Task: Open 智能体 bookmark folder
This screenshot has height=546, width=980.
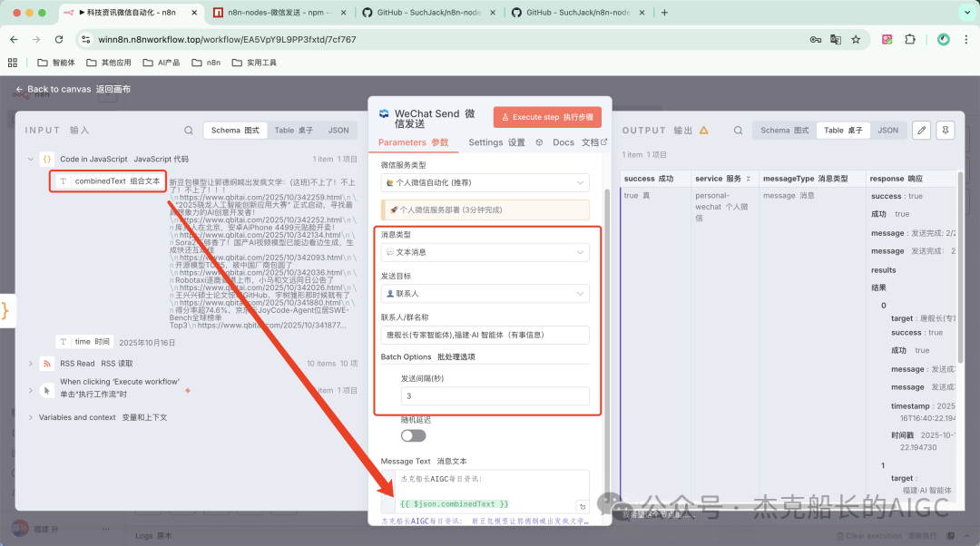Action: (56, 63)
